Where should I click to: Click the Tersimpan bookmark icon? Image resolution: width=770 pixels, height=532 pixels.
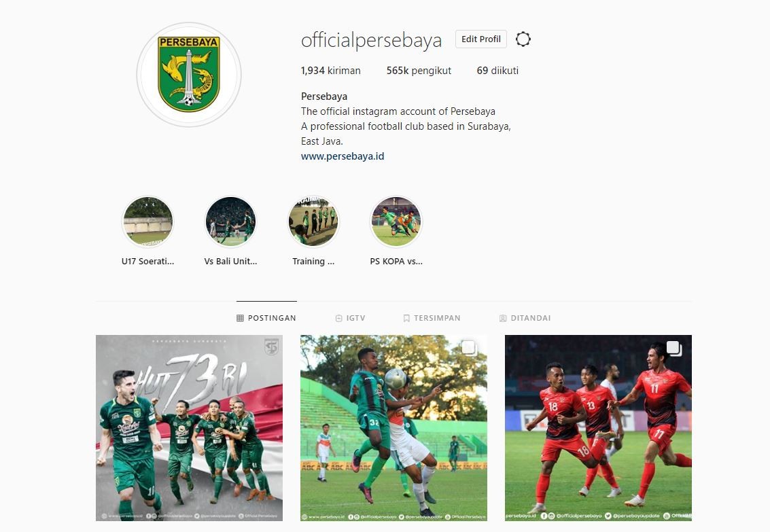(x=406, y=318)
